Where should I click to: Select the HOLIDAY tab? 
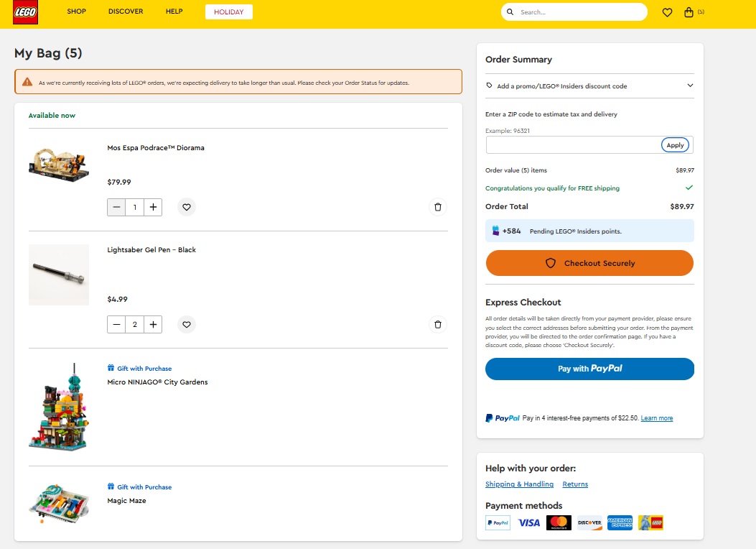[228, 12]
